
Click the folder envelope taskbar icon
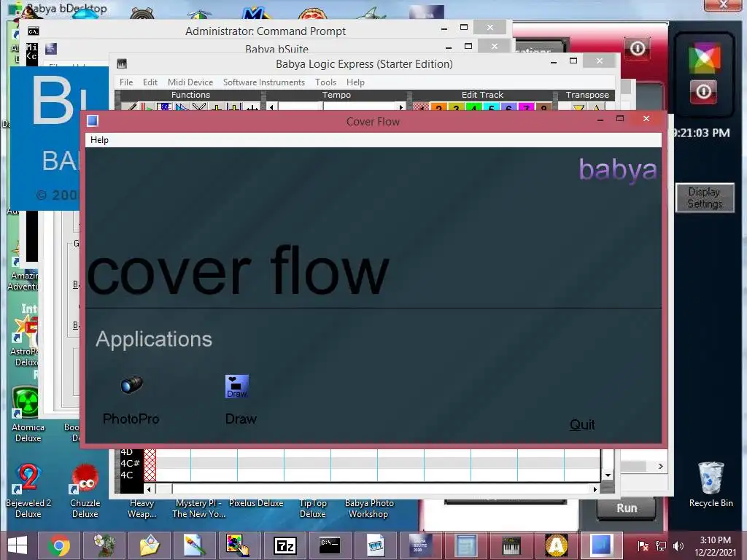pos(150,545)
